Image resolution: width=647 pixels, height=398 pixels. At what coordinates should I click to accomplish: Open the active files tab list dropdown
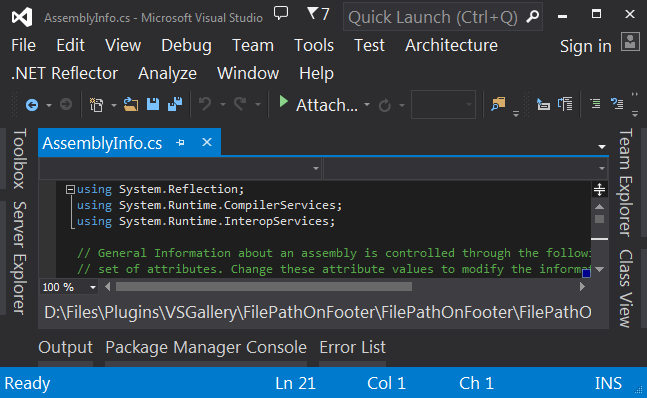tap(602, 147)
